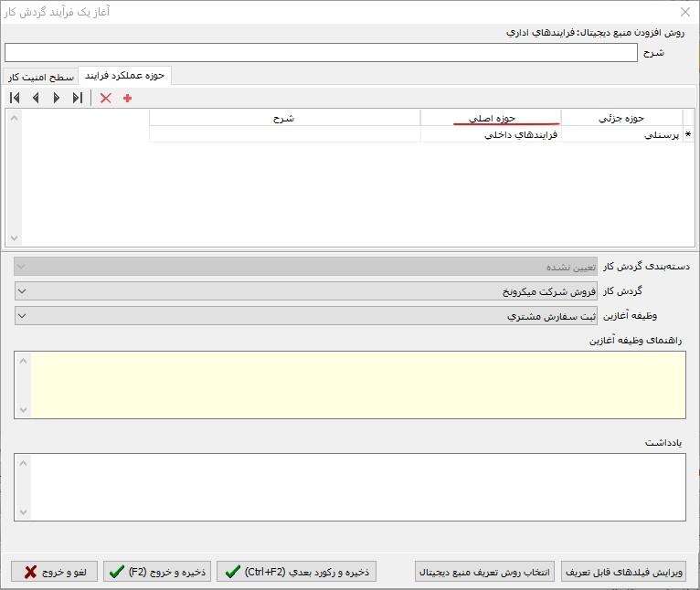The width and height of the screenshot is (700, 590).
Task: Open the گردش کار dropdown
Action: point(24,291)
